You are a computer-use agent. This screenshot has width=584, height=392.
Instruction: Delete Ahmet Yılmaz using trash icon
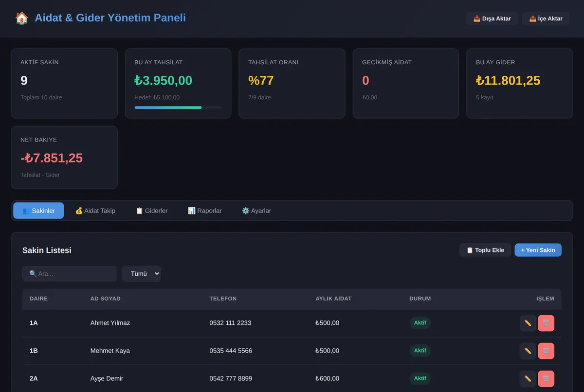(x=546, y=323)
